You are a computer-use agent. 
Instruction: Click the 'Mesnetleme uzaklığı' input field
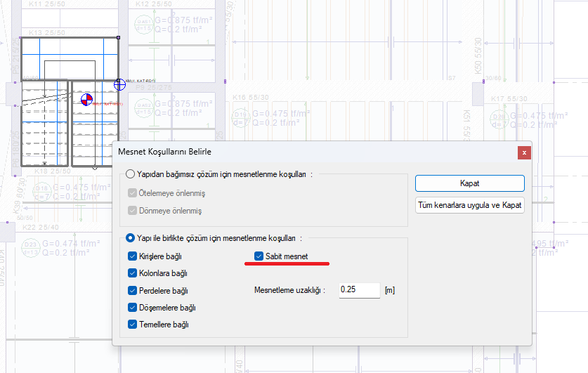click(358, 289)
